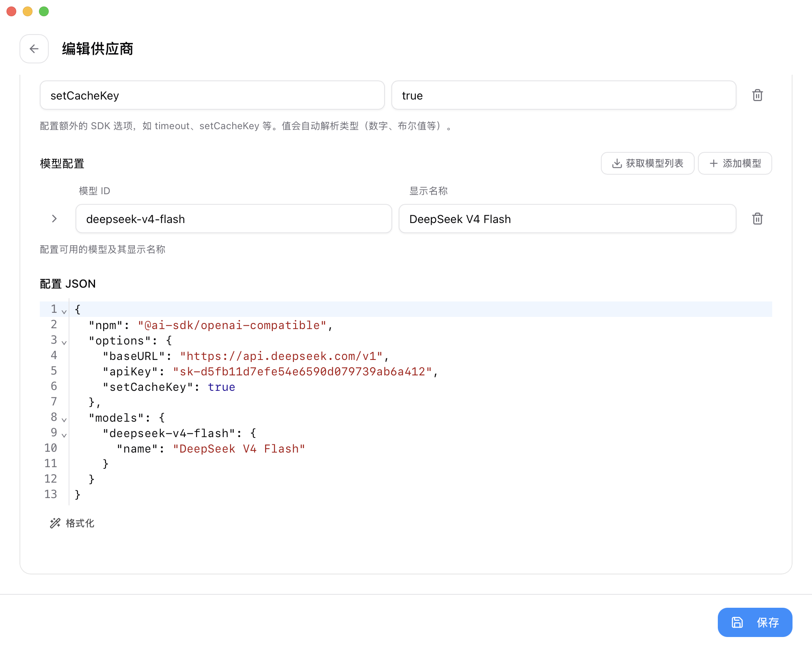Click the "models" key in JSON
The image size is (812, 650).
[116, 418]
